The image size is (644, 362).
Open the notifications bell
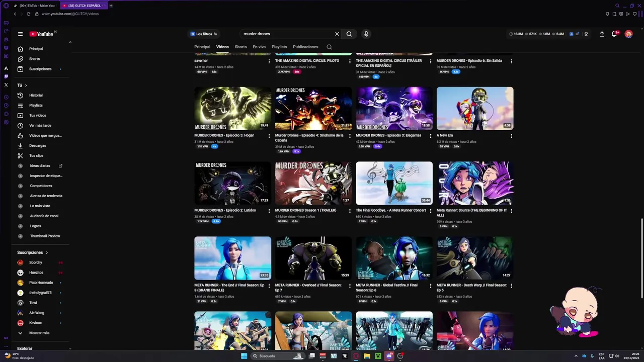click(614, 34)
